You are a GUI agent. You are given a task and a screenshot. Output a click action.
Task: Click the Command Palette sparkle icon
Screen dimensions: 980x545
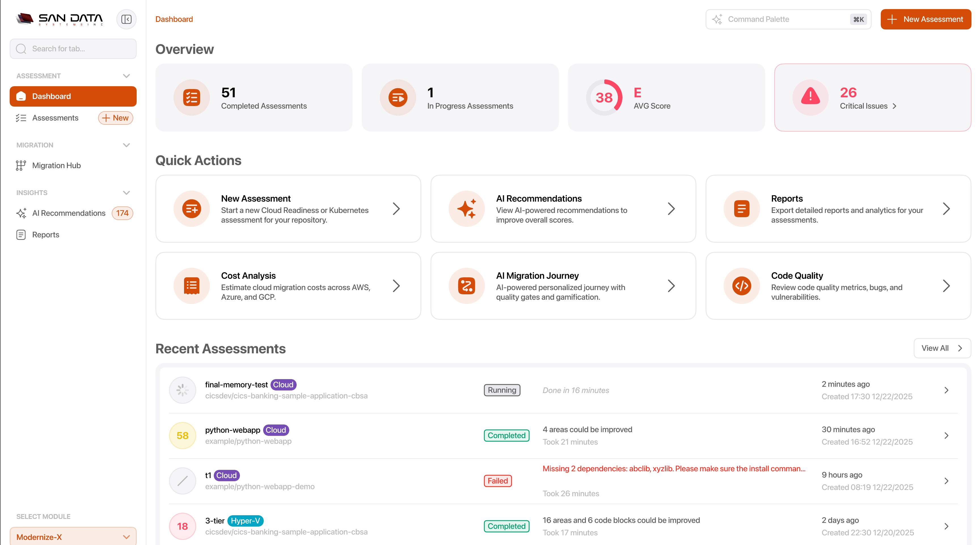tap(717, 19)
